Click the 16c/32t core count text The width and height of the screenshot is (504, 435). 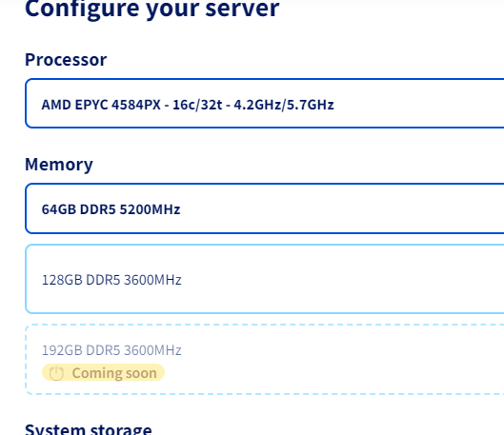coord(197,105)
